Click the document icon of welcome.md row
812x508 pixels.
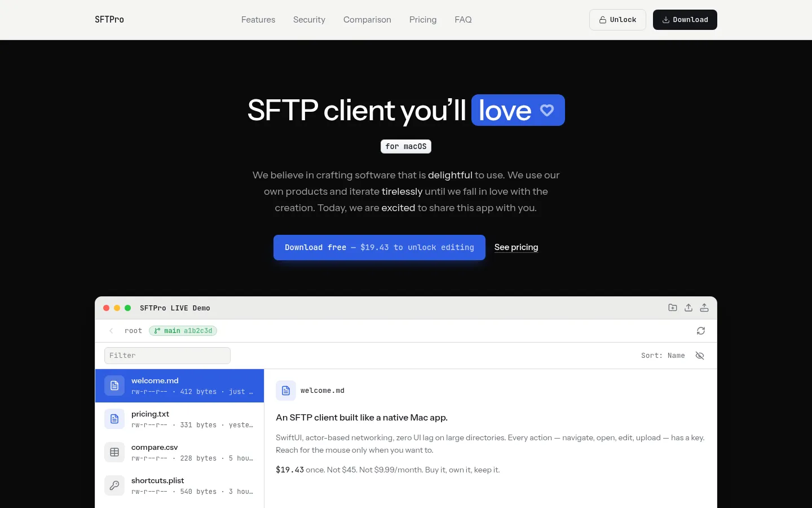tap(114, 386)
